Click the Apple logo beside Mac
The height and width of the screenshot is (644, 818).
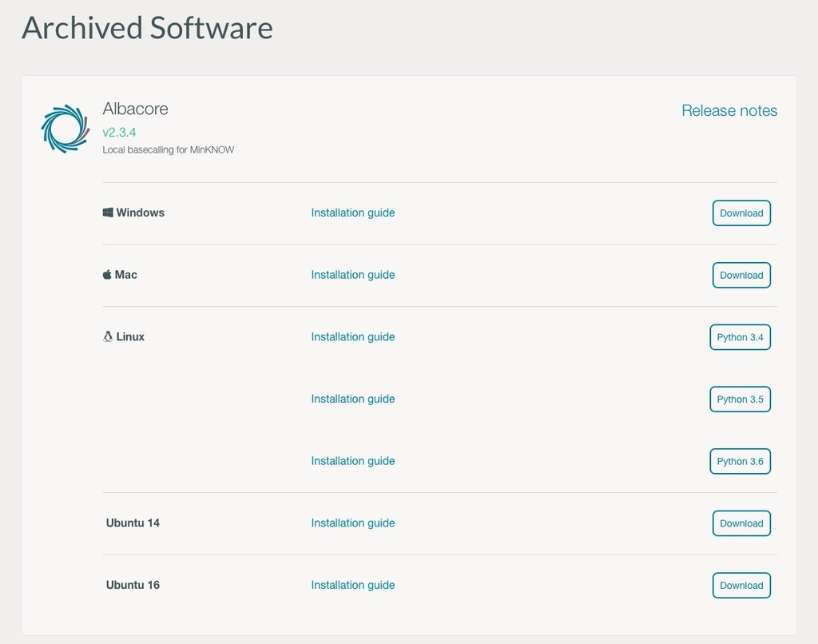[107, 275]
